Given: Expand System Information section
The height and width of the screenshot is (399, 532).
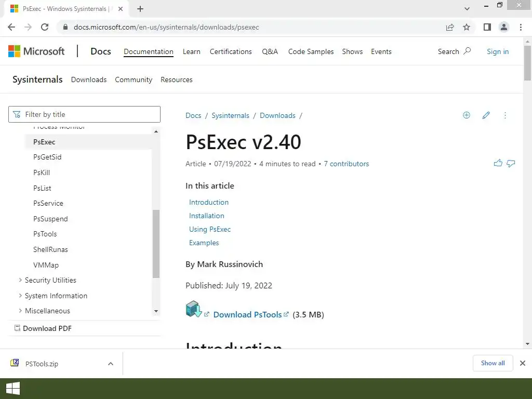Looking at the screenshot, I should (20, 296).
